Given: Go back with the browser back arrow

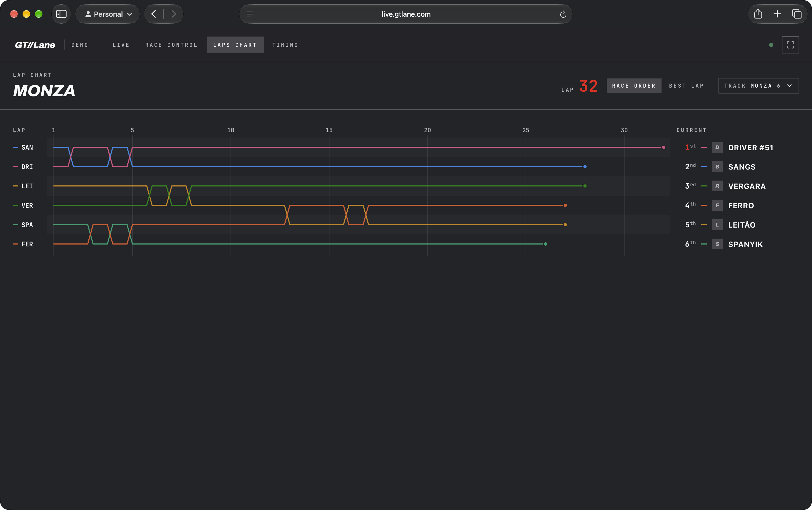Looking at the screenshot, I should pyautogui.click(x=154, y=14).
